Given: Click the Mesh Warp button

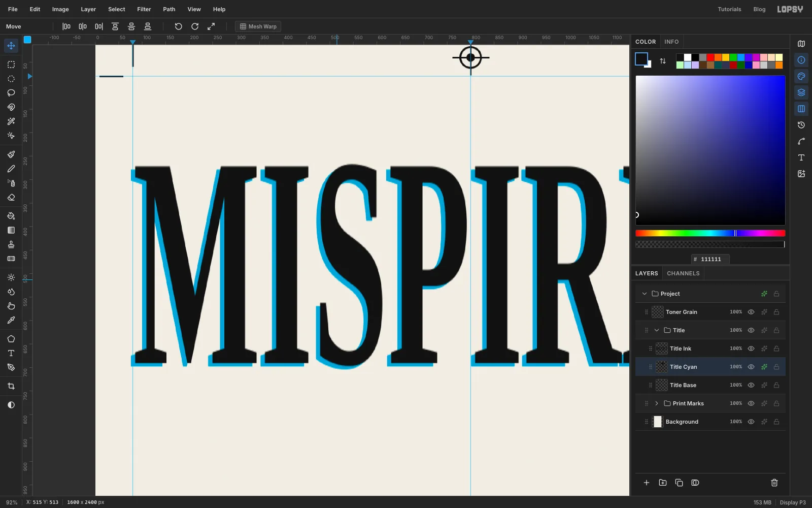Looking at the screenshot, I should (x=258, y=26).
